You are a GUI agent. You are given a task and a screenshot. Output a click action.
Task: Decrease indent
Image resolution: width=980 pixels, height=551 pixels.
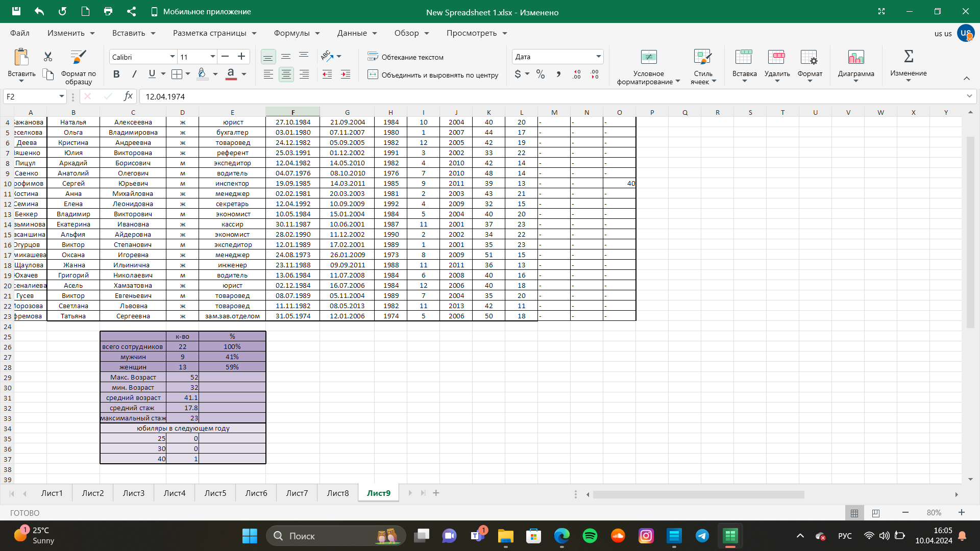(x=327, y=74)
